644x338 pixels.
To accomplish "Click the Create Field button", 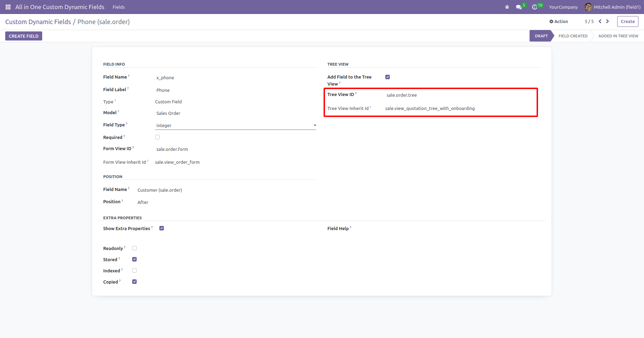I will (x=24, y=36).
